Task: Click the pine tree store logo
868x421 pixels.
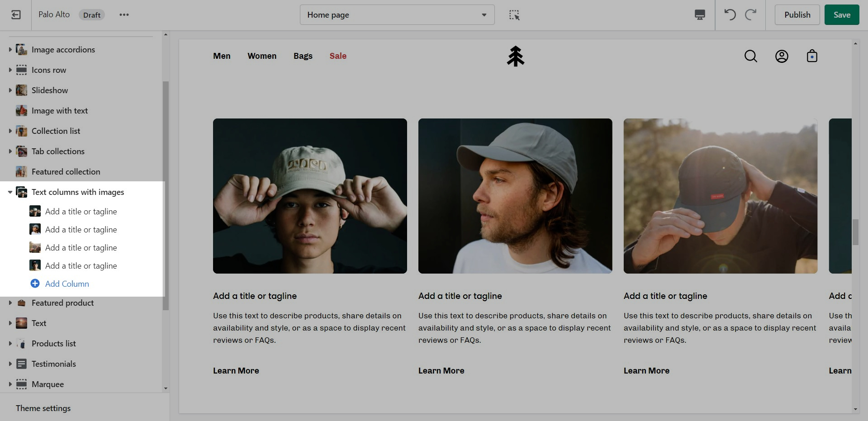Action: (515, 56)
